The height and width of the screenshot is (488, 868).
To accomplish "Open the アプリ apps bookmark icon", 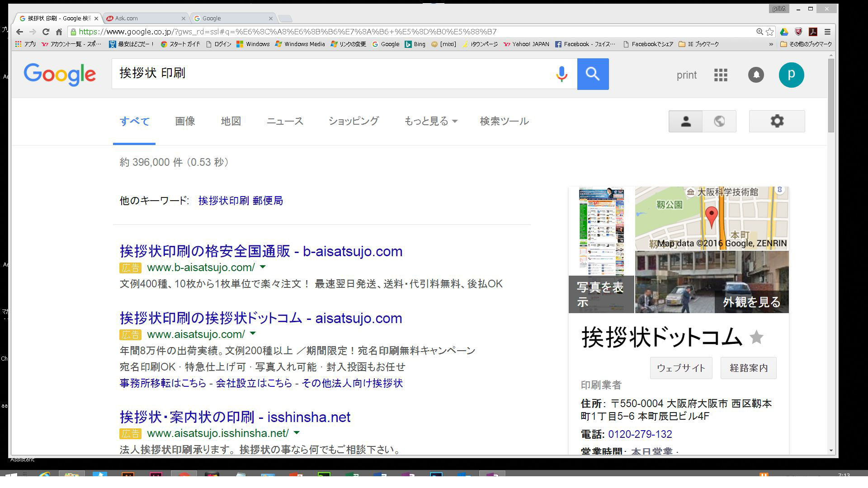I will click(x=25, y=44).
